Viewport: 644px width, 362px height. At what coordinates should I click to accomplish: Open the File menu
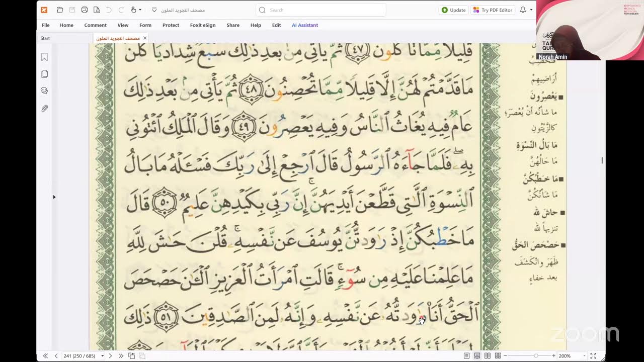pyautogui.click(x=46, y=25)
